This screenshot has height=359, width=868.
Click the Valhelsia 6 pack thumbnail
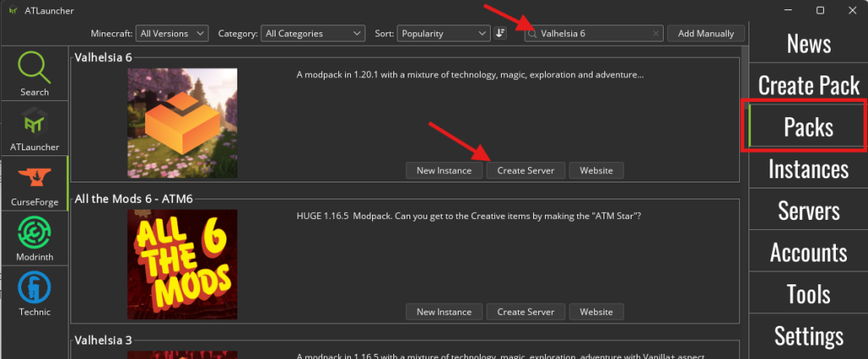coord(182,123)
